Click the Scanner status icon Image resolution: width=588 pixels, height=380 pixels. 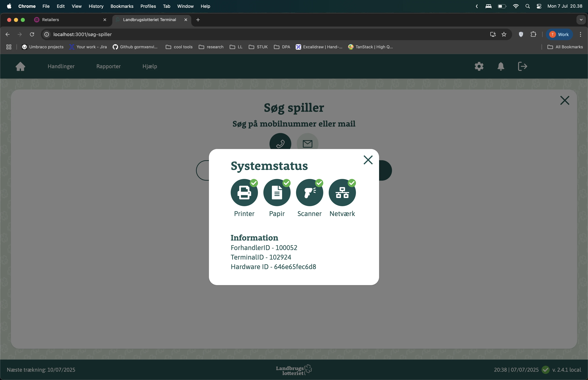[309, 193]
